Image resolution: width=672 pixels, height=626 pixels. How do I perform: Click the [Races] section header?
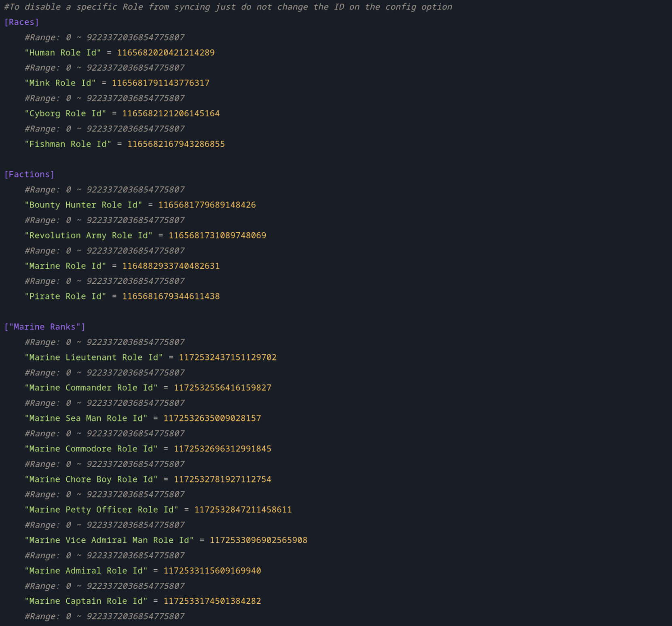(x=21, y=22)
